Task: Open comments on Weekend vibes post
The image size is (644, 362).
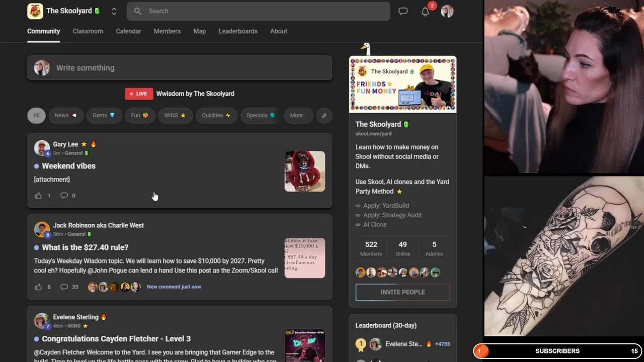Action: point(64,196)
